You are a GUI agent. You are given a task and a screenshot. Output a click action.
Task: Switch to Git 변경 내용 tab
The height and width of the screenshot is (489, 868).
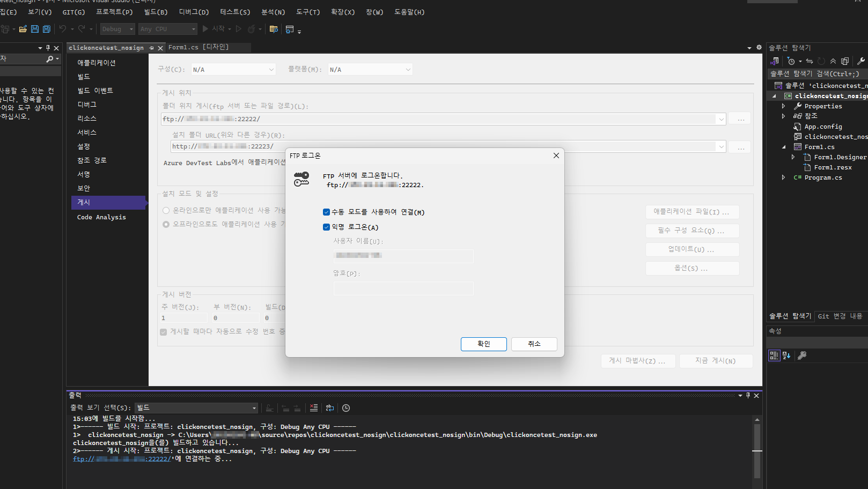coord(840,316)
